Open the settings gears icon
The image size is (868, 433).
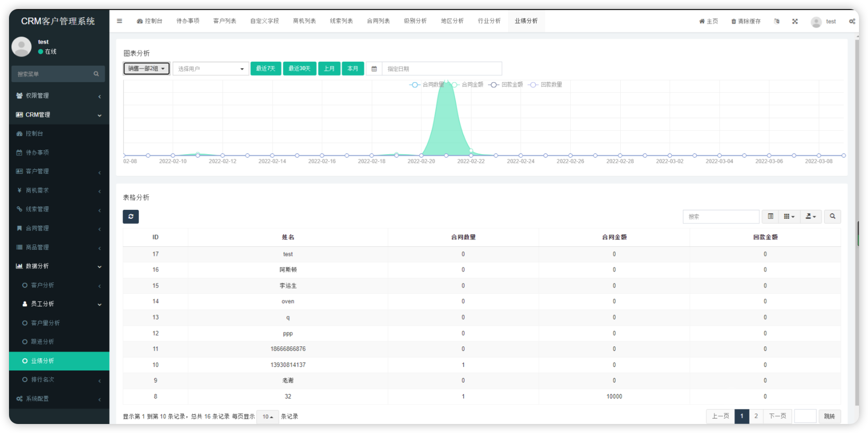coord(851,22)
